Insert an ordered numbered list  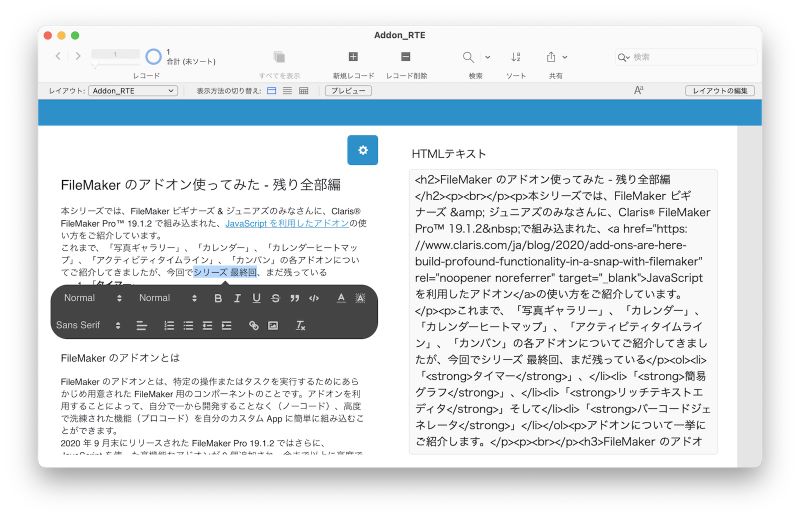pyautogui.click(x=169, y=326)
